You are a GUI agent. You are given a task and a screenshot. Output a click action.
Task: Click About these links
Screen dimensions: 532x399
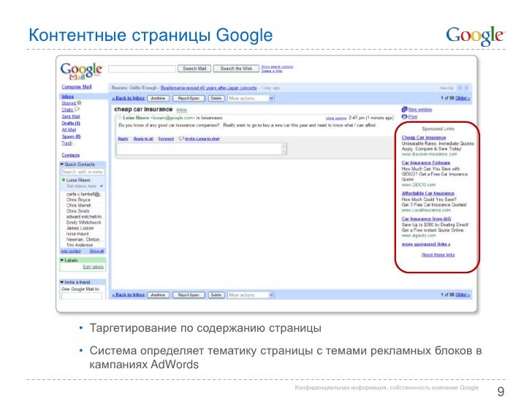438,255
